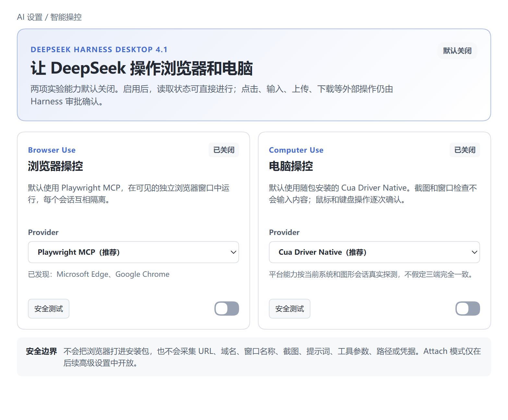Click the 浏览器操控 heading

pos(55,166)
